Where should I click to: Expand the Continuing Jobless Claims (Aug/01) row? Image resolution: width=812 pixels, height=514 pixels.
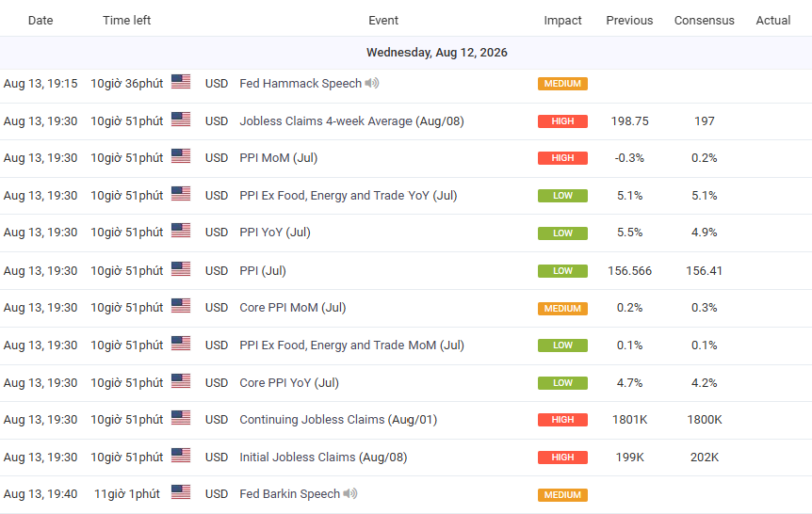[406, 420]
